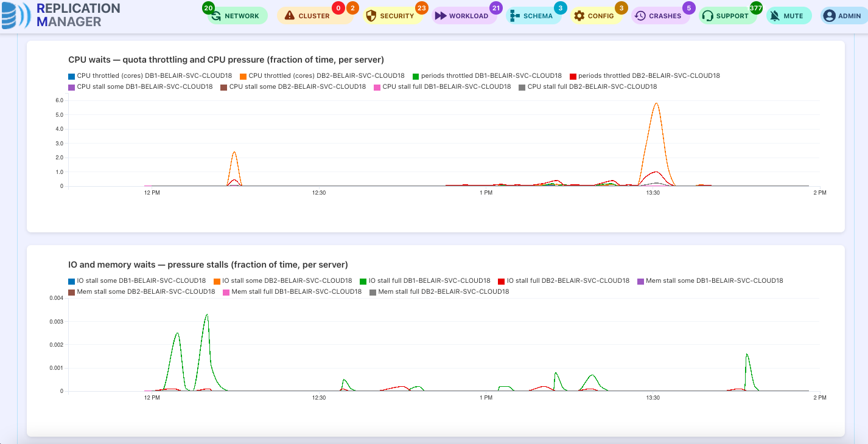Image resolution: width=868 pixels, height=444 pixels.
Task: Click purple swatch for Mem stall some DB1-BELAIR-SVC-CLOUD18
Action: (640, 281)
